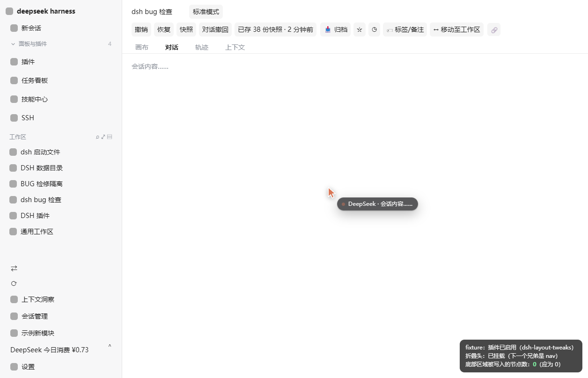This screenshot has width=588, height=378.
Task: Open 设置 settings in sidebar
Action: (x=61, y=367)
